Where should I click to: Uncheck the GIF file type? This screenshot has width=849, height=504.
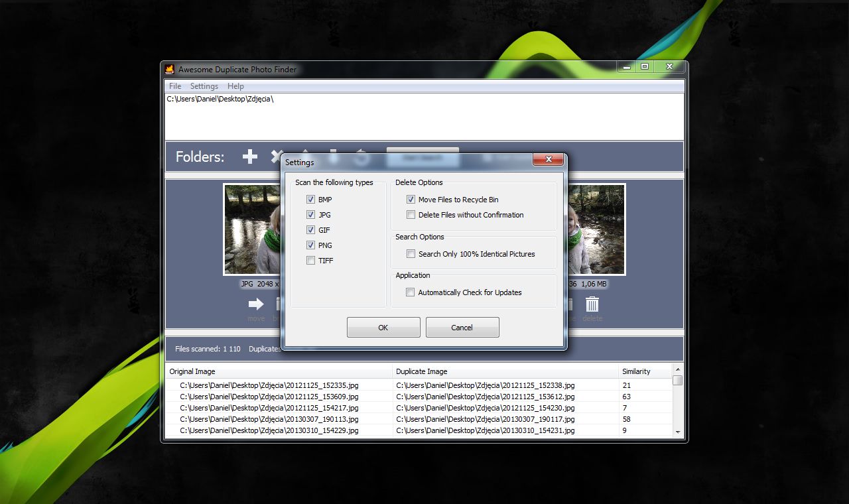point(310,230)
